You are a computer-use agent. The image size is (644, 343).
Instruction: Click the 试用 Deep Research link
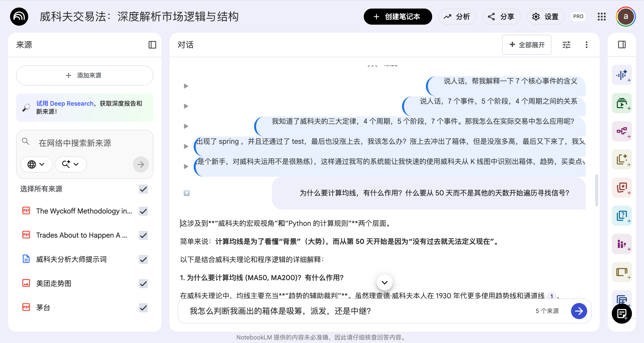pos(65,103)
